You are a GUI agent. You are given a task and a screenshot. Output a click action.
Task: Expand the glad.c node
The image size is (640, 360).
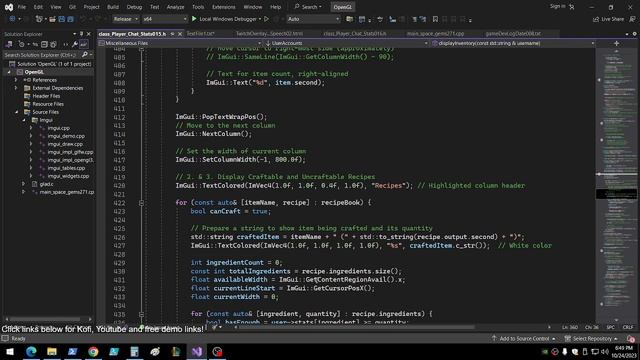pos(24,184)
